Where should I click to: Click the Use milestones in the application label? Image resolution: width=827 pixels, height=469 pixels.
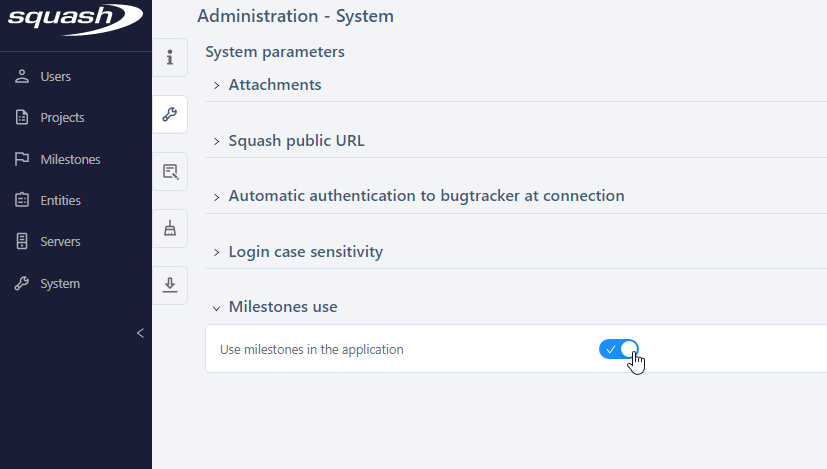coord(311,350)
